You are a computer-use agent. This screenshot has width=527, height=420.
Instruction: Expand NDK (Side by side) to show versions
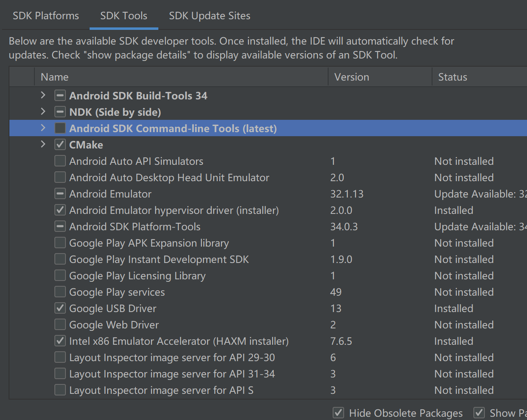coord(43,112)
